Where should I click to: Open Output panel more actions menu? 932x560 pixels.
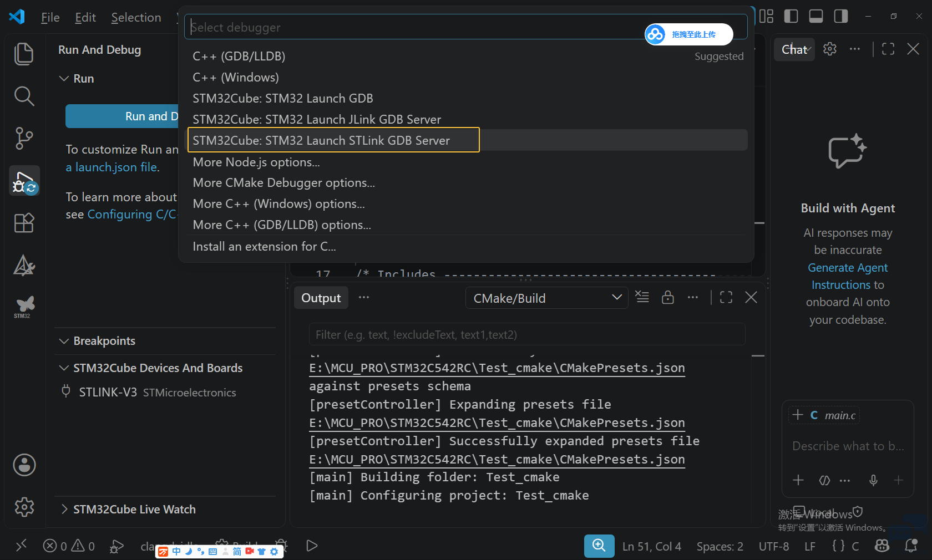click(693, 298)
